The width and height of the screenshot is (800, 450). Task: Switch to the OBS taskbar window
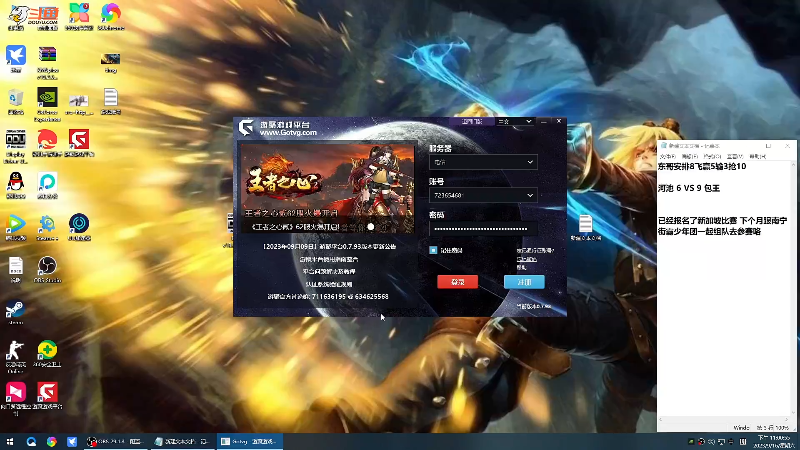115,441
